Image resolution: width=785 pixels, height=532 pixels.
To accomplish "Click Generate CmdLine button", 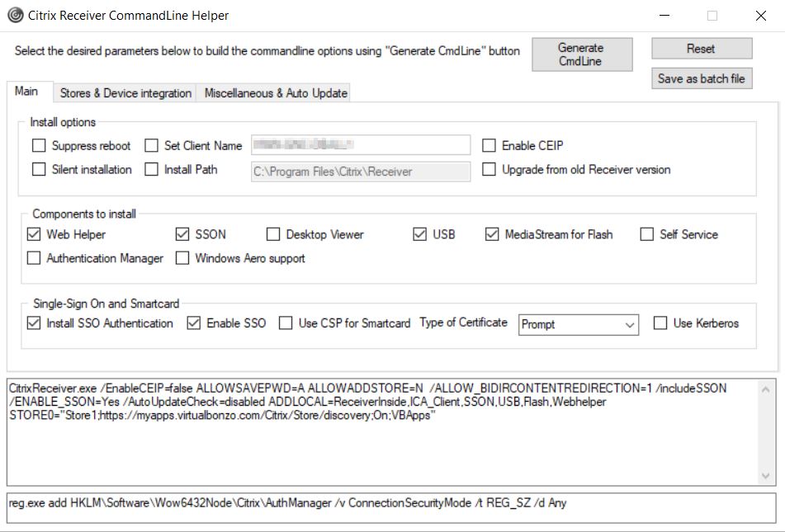I will (582, 54).
